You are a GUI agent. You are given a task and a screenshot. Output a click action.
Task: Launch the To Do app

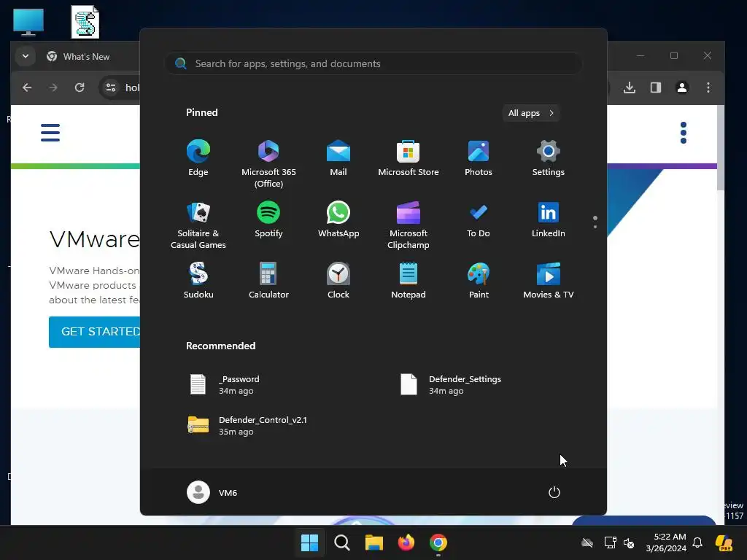pos(479,219)
